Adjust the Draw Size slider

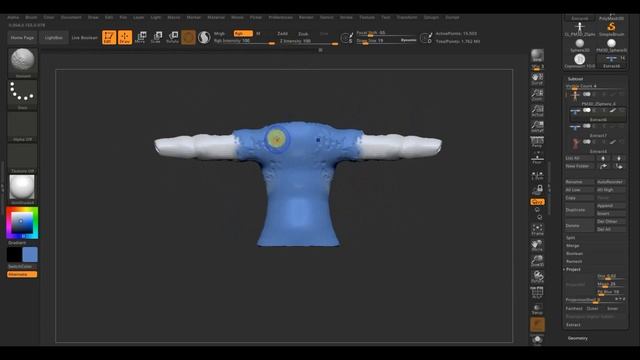tap(377, 40)
